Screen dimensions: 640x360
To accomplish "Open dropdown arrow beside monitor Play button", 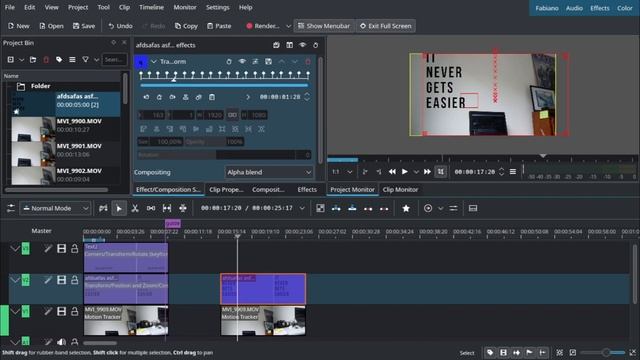I will point(416,172).
